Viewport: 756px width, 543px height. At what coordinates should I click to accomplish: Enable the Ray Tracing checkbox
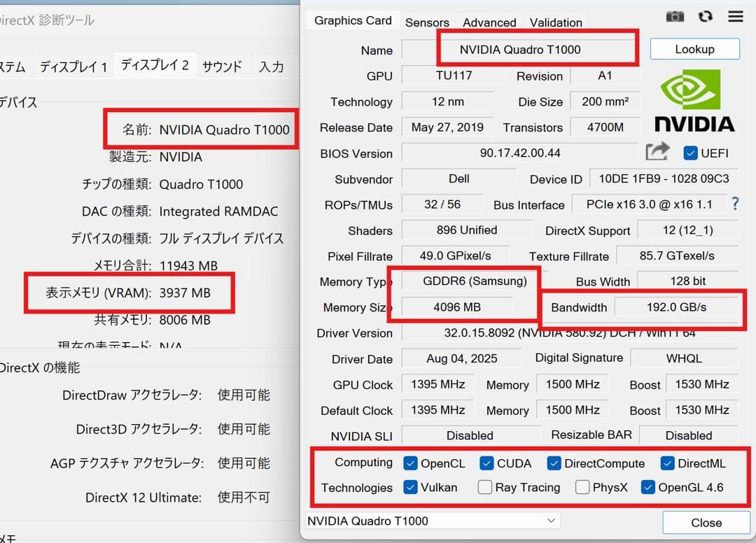pos(484,487)
